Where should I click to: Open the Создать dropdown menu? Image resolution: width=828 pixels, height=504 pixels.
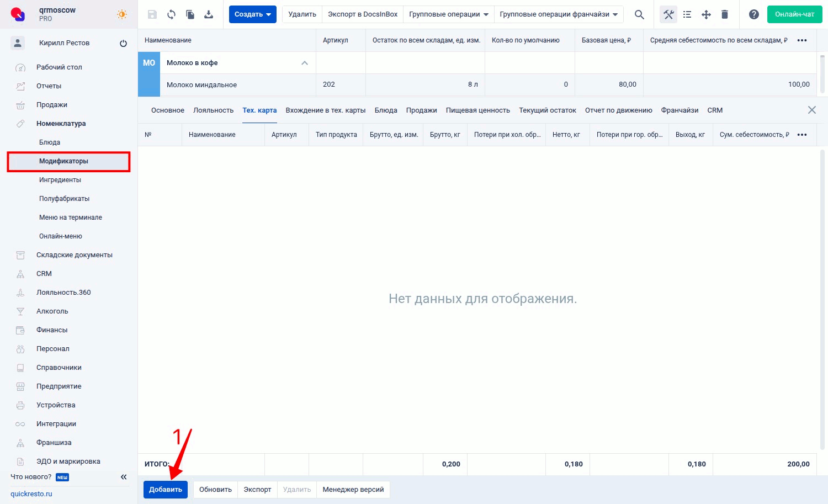click(x=252, y=14)
